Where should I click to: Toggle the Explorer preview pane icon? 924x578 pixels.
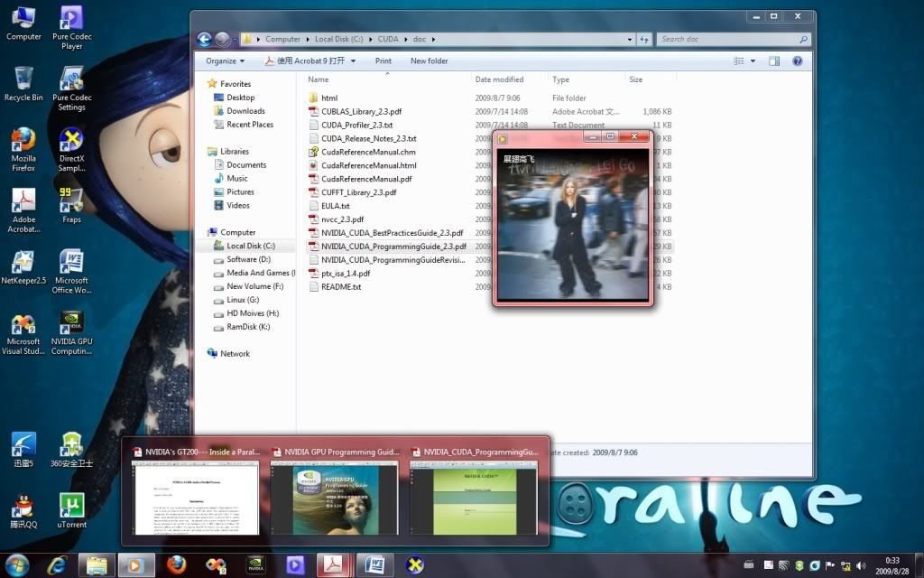[x=774, y=61]
